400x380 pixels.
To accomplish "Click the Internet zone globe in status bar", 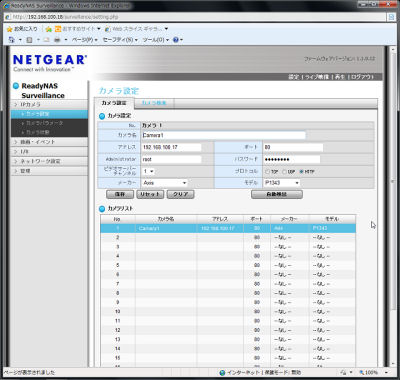I will point(222,372).
